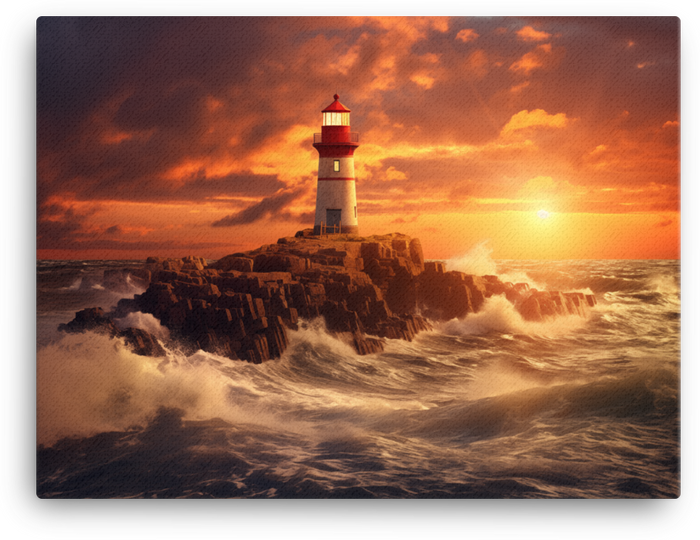Click the sea horizon at far left

(x=70, y=262)
